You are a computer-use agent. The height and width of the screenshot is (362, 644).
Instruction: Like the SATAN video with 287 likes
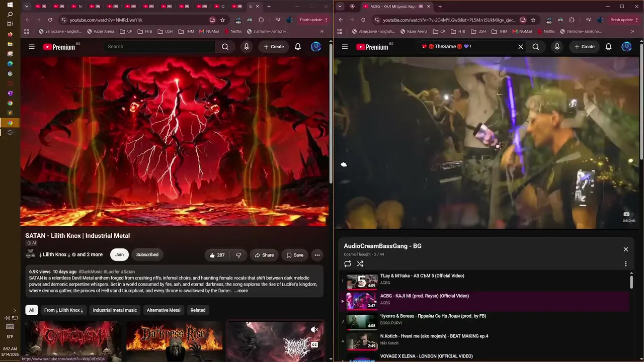click(x=217, y=255)
